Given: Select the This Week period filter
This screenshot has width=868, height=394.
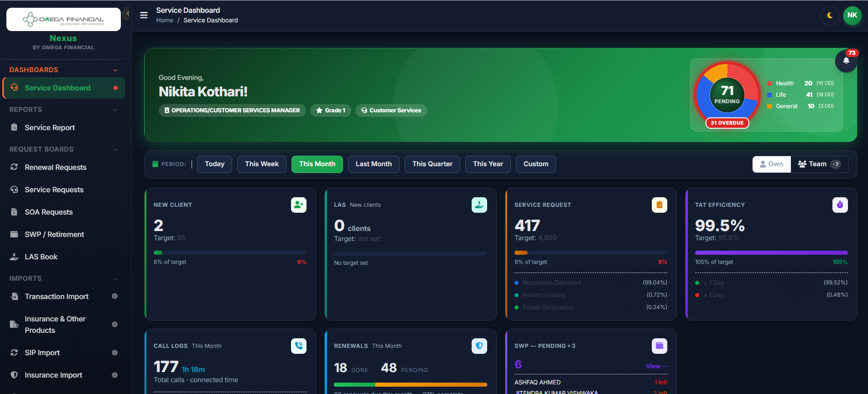Looking at the screenshot, I should pos(262,164).
